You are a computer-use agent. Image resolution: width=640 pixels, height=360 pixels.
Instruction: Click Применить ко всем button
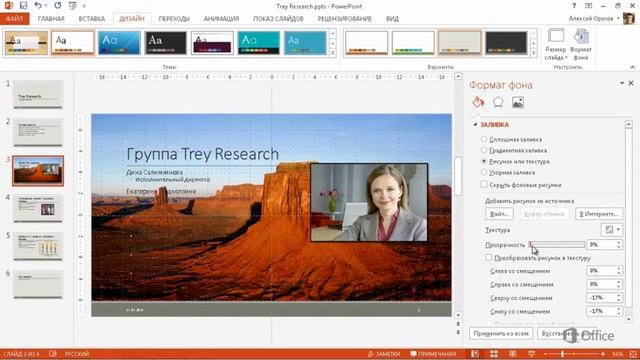click(501, 333)
